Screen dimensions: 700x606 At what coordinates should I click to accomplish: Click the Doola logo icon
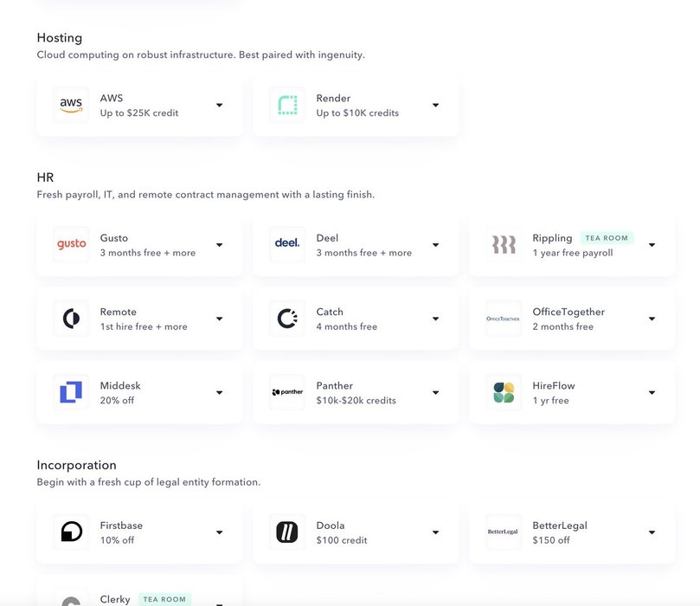pyautogui.click(x=287, y=532)
